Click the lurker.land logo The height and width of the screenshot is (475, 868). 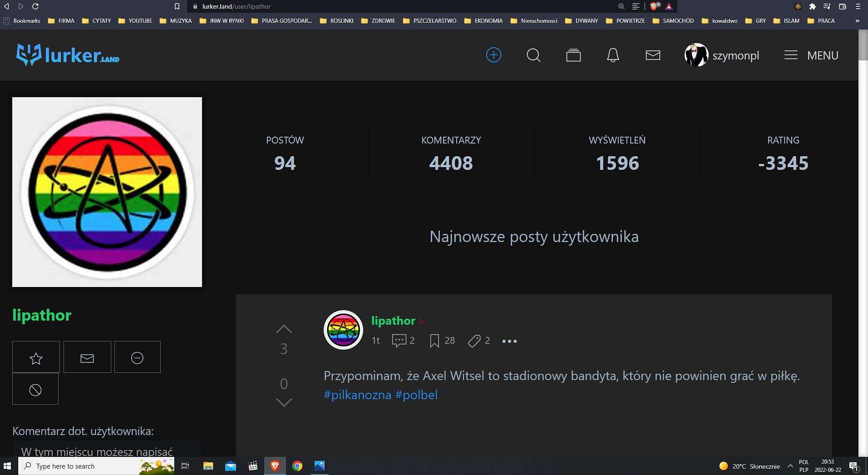tap(68, 55)
